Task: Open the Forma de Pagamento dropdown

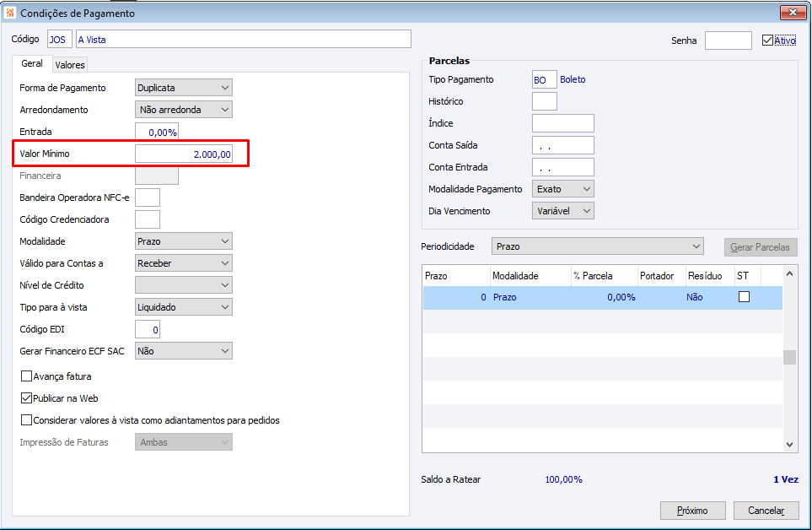Action: pos(183,88)
